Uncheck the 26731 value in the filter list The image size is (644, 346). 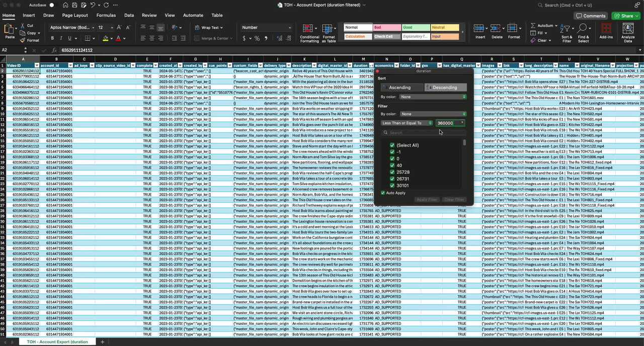[x=392, y=179]
